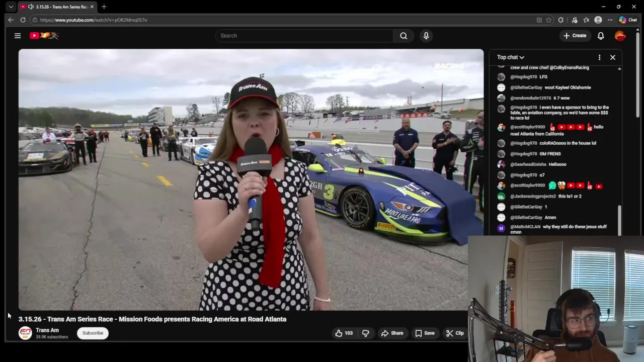The height and width of the screenshot is (362, 644).
Task: Go back to previous browser page
Action: click(x=11, y=20)
